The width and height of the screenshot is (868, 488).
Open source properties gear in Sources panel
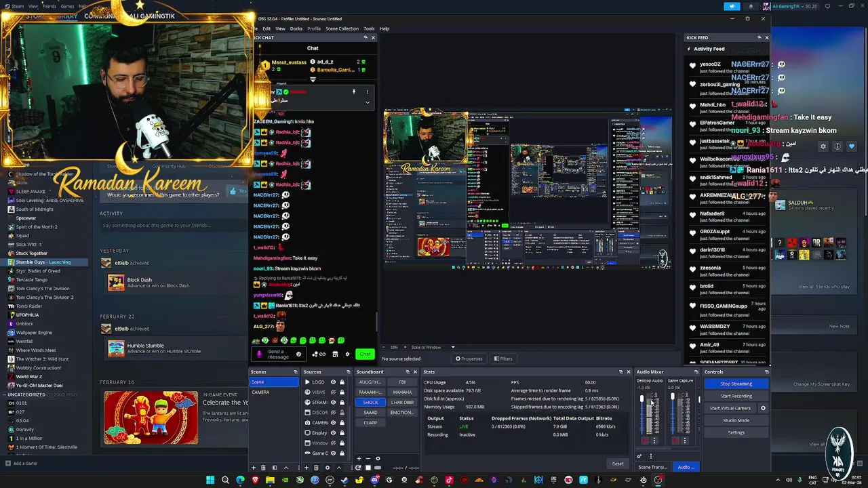click(328, 468)
